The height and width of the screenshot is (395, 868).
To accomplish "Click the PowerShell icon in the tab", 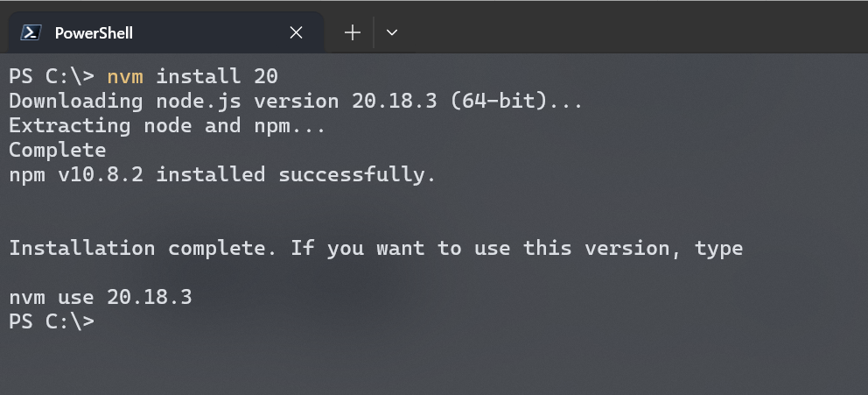I will [x=31, y=32].
